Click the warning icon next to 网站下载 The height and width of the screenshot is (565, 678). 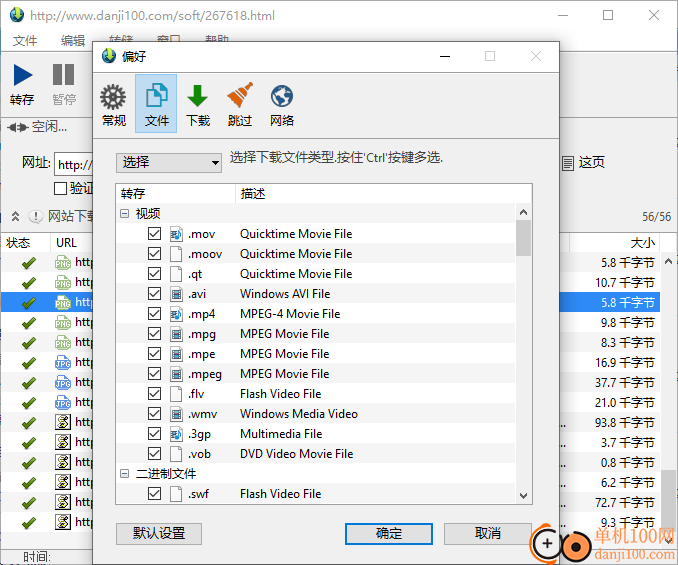tap(35, 216)
